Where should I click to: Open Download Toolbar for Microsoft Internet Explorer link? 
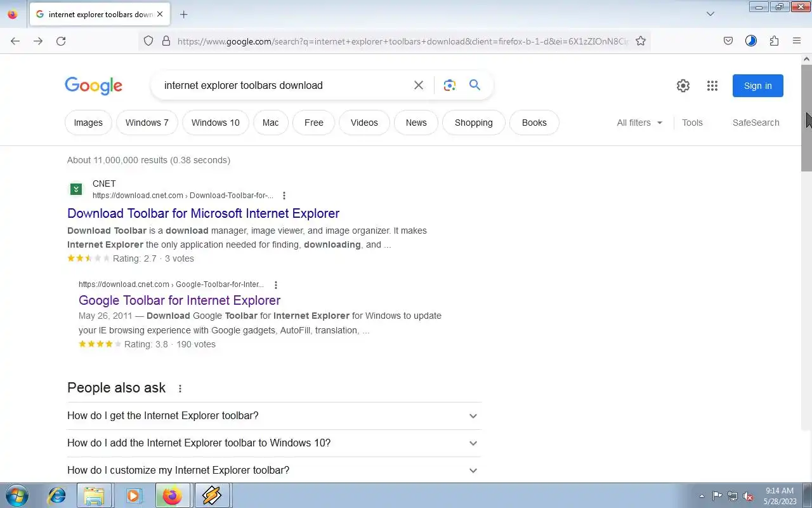click(x=203, y=213)
